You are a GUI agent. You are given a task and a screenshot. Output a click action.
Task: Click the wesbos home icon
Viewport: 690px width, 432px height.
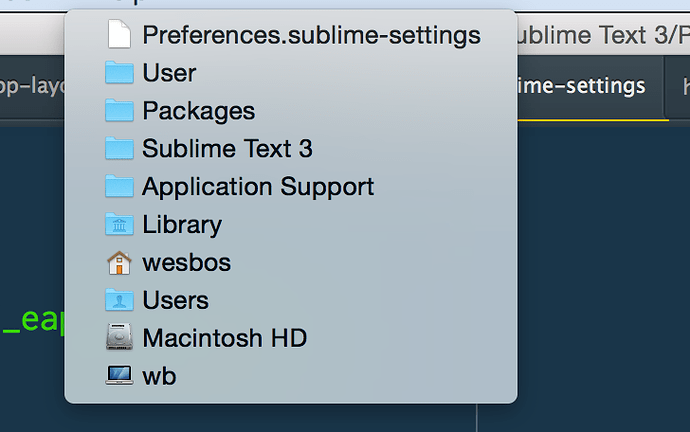119,263
